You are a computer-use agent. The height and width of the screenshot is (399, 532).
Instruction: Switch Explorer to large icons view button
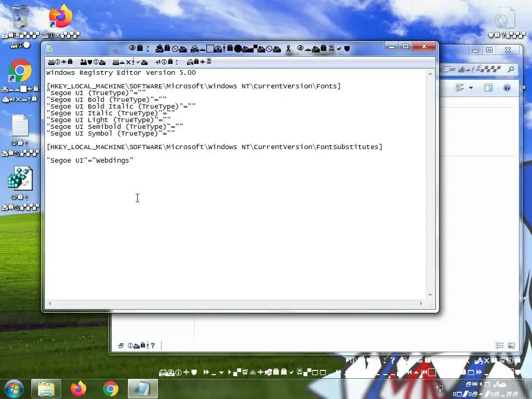511,345
